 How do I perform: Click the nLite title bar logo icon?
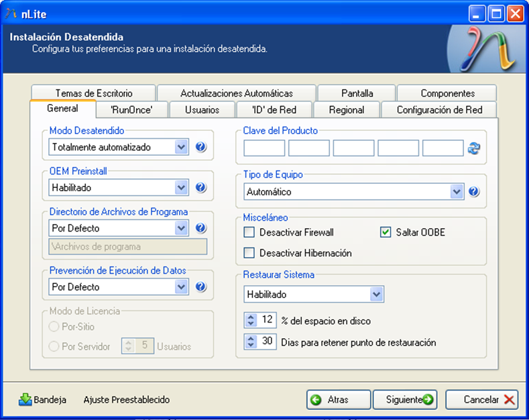tap(11, 14)
